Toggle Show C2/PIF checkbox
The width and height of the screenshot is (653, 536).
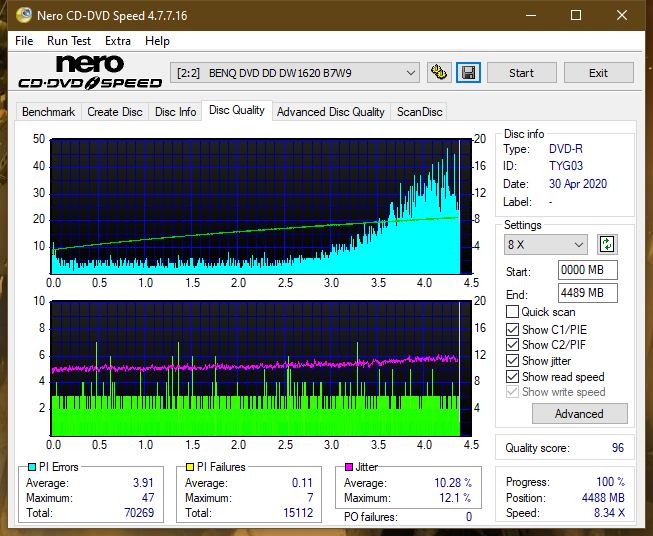pyautogui.click(x=512, y=345)
